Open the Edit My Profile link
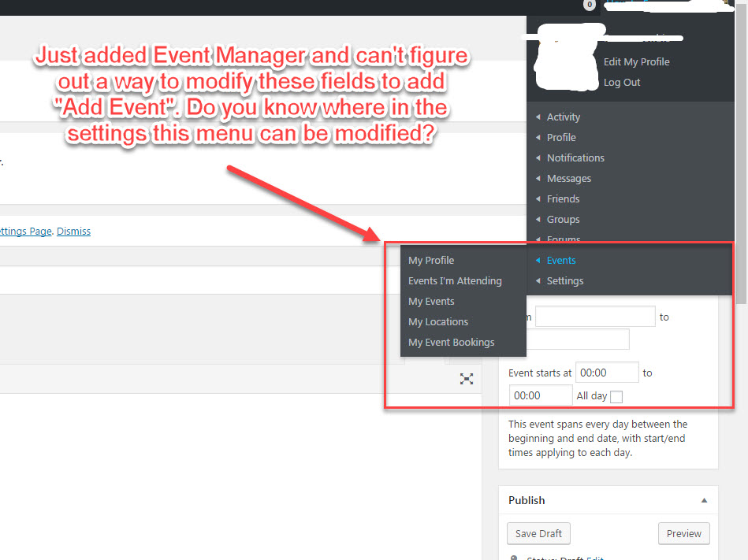 [x=636, y=62]
